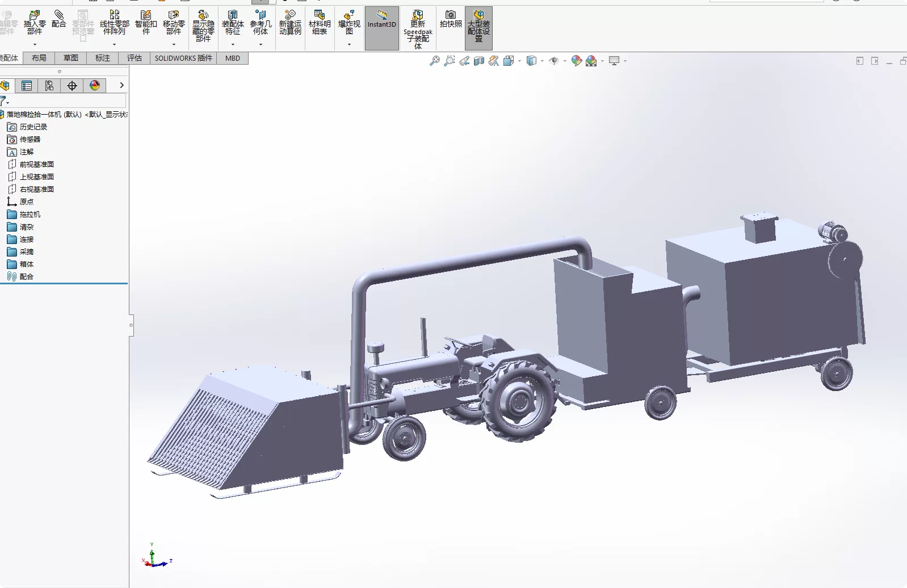Open Edit Appearance color ball icon

pyautogui.click(x=577, y=61)
